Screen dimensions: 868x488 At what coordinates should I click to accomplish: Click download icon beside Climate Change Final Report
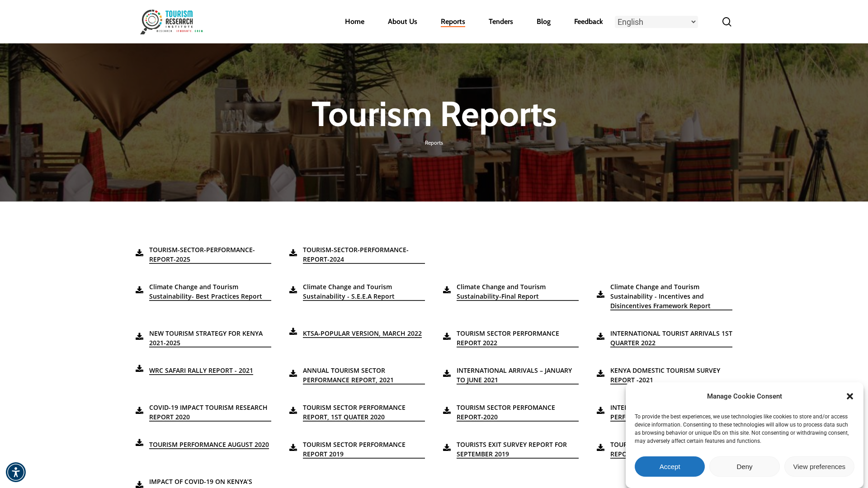click(x=447, y=290)
